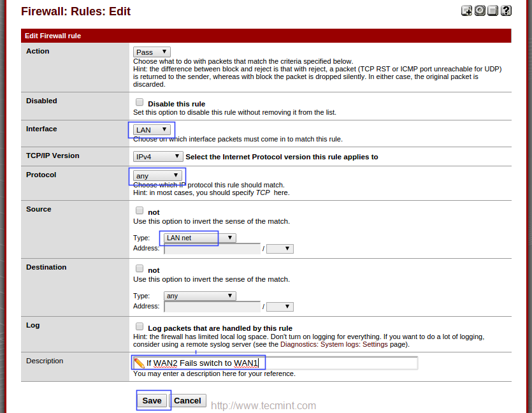
Task: Enable the 'Disable this rule' checkbox
Action: (x=140, y=102)
